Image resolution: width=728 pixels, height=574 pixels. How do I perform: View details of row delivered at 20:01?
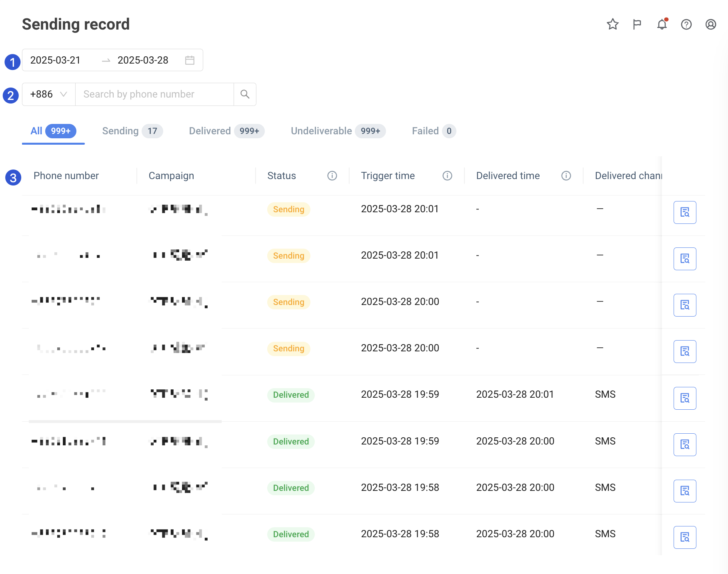[685, 398]
